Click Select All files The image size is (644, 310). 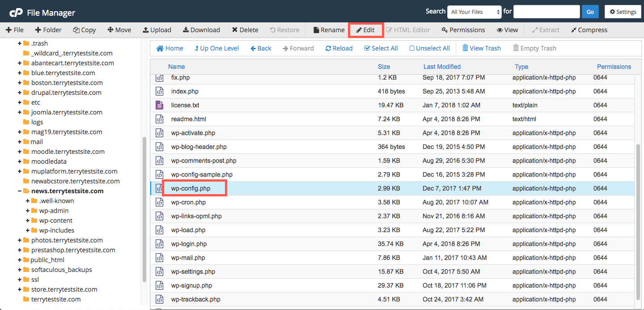[381, 48]
